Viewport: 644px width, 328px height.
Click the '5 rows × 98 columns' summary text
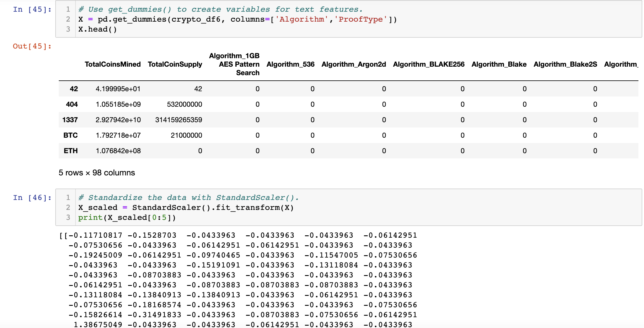pos(97,173)
